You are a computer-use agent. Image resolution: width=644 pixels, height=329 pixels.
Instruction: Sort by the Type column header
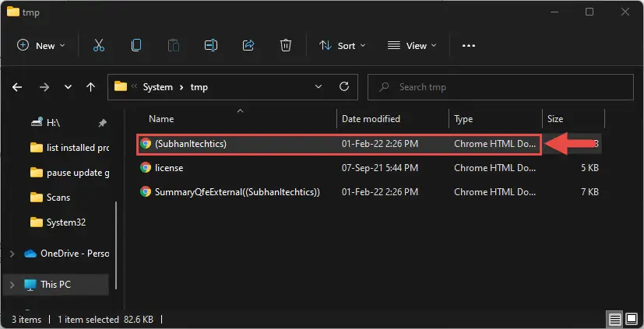coord(463,119)
